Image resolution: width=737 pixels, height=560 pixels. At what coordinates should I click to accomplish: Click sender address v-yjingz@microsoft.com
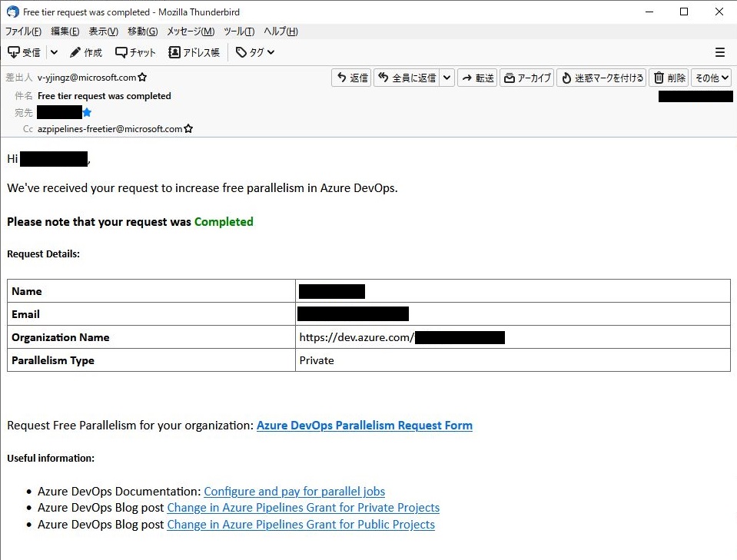pos(87,77)
